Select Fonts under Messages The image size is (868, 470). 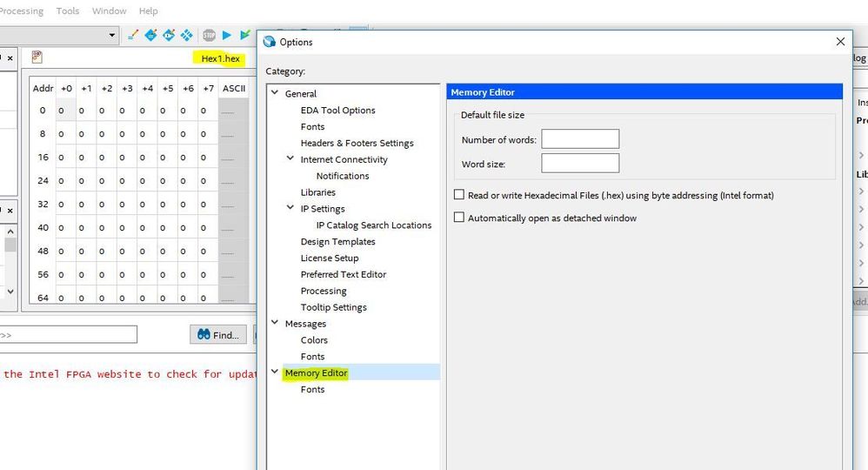[312, 356]
